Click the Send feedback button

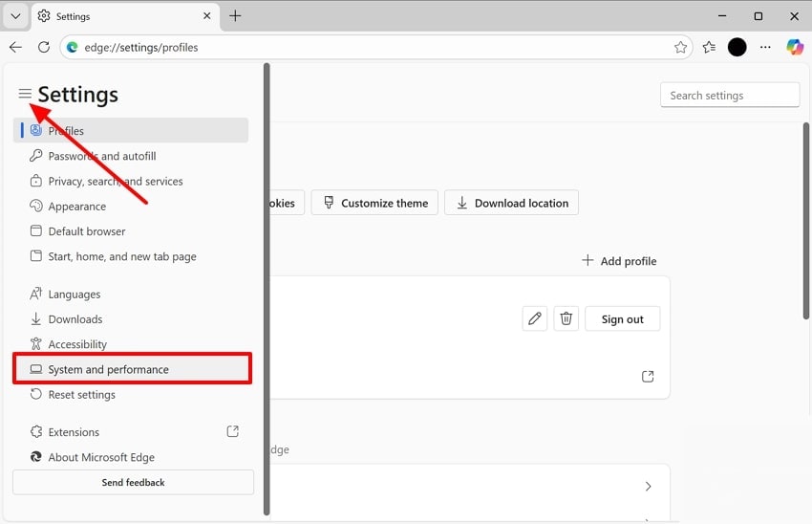tap(133, 483)
